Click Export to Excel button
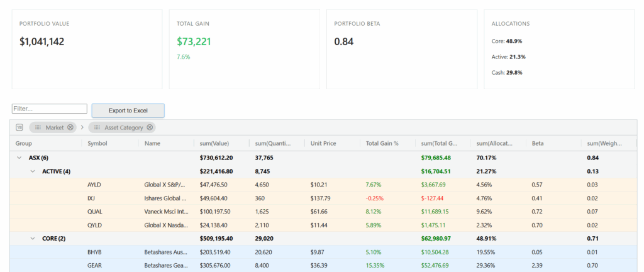 click(x=128, y=111)
